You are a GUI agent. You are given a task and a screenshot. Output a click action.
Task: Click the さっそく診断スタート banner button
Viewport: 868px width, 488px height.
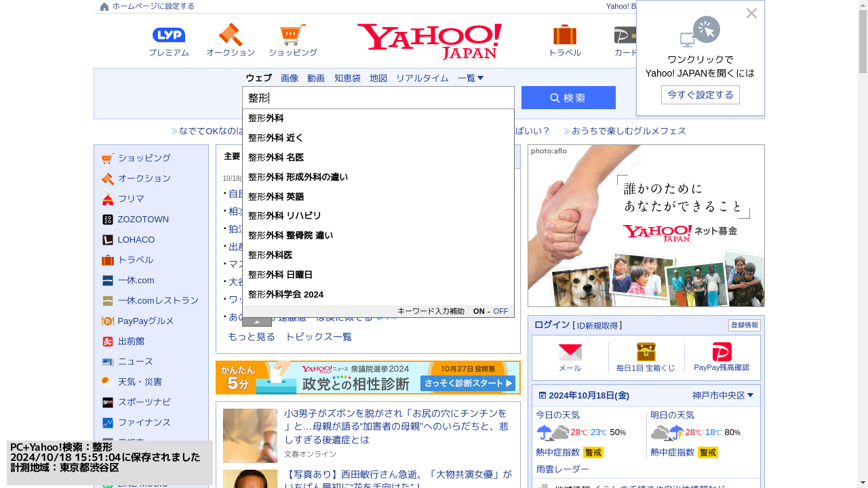coord(468,384)
